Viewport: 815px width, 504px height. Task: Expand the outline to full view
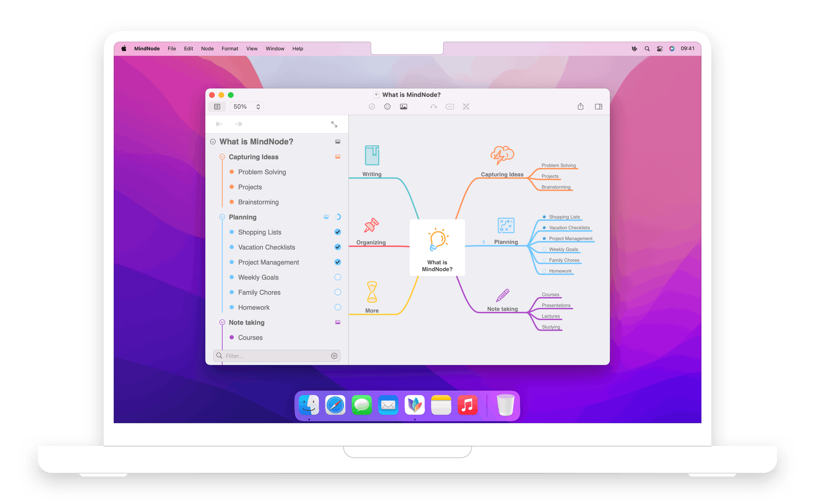tap(334, 124)
